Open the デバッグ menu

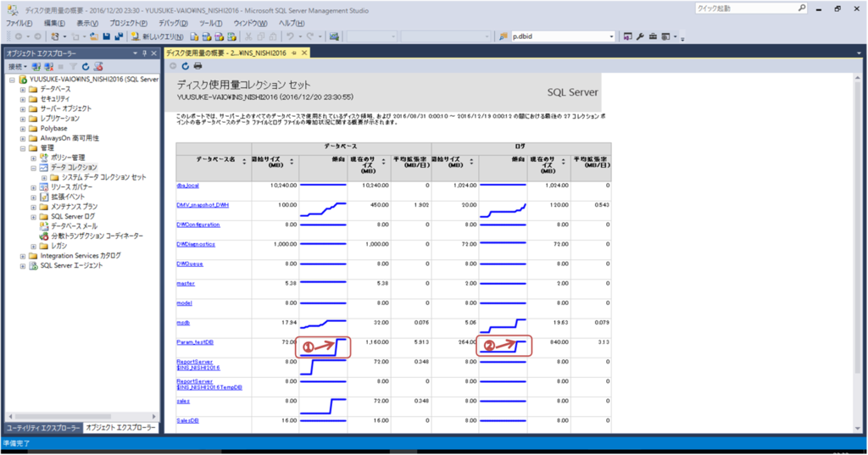173,23
